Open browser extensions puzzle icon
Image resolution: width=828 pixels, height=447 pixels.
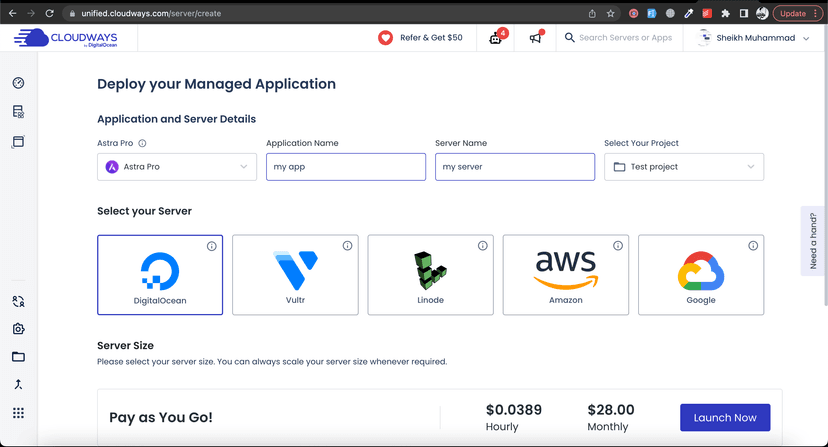pyautogui.click(x=726, y=13)
